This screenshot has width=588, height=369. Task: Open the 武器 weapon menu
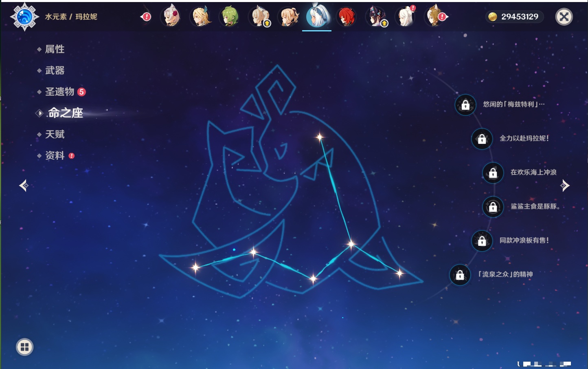click(x=55, y=71)
